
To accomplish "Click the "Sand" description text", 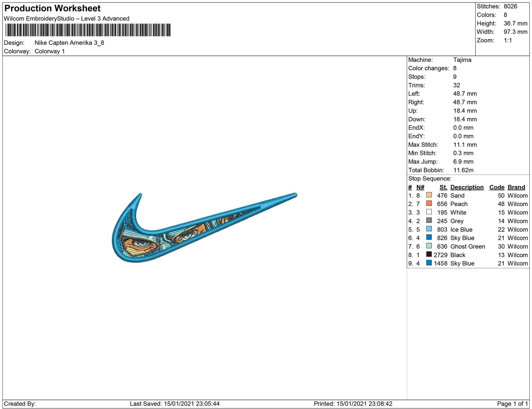I will click(x=457, y=196).
